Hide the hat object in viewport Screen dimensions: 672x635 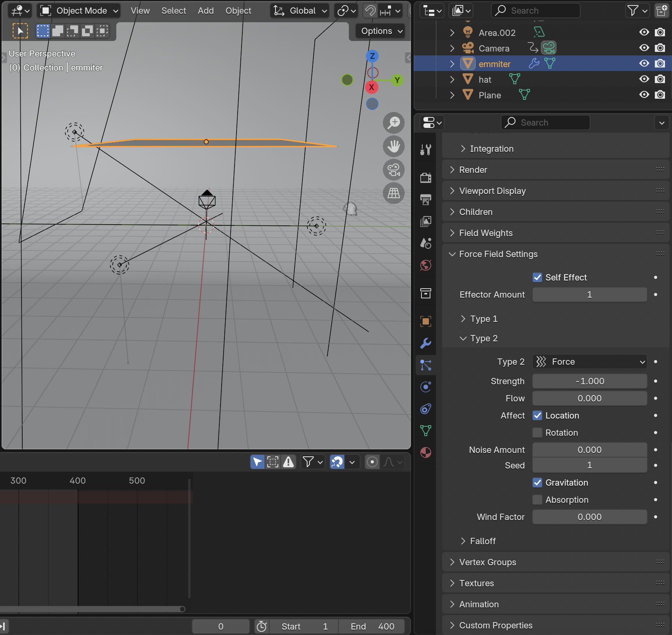[644, 79]
